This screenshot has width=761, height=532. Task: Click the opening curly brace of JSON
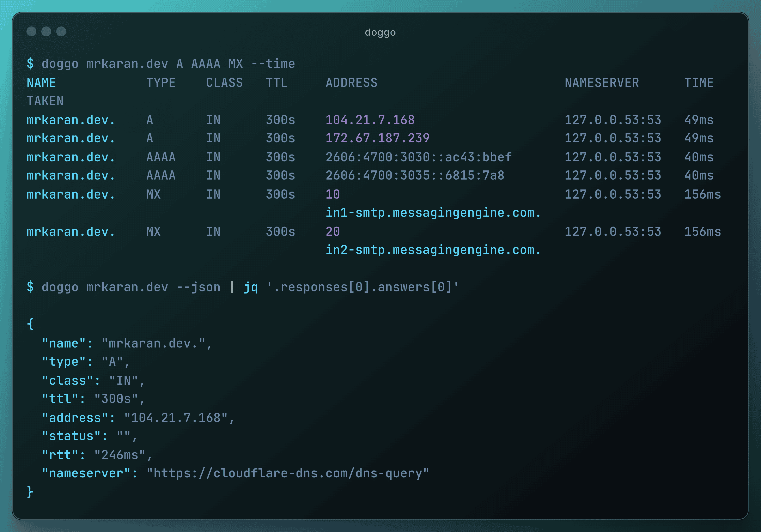click(30, 324)
